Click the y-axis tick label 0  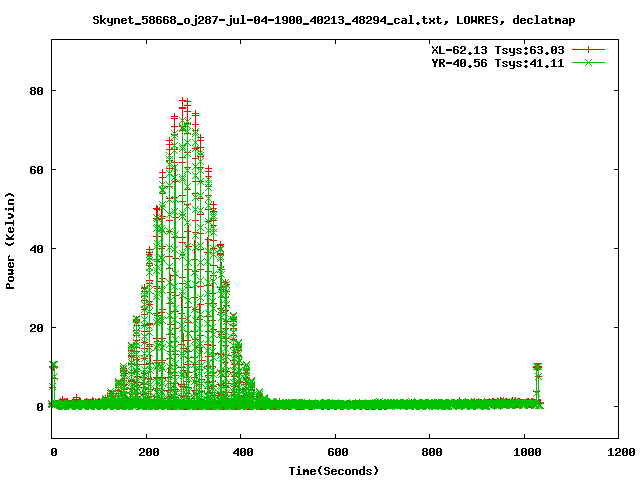40,407
